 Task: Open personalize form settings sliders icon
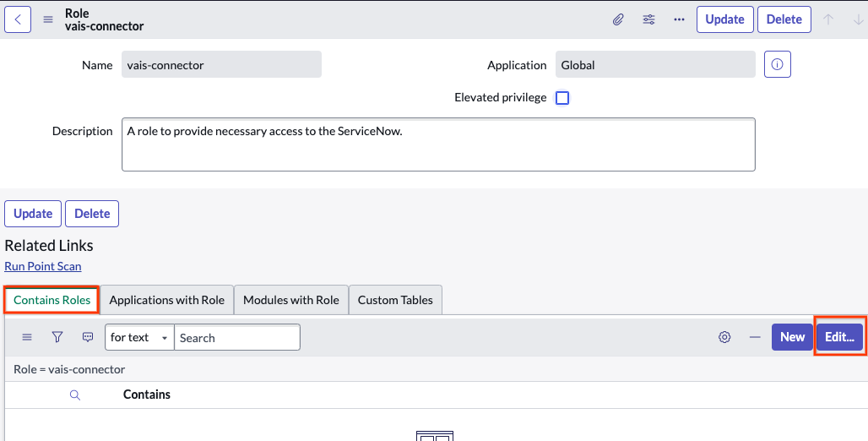[648, 19]
